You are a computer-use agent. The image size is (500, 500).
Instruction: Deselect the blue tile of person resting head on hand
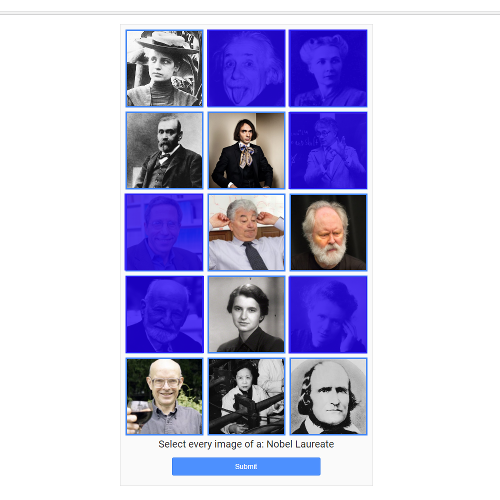[x=328, y=314]
